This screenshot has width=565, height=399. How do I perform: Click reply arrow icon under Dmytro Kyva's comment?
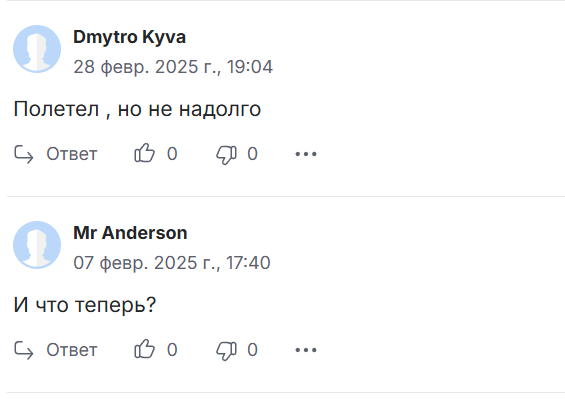point(24,154)
